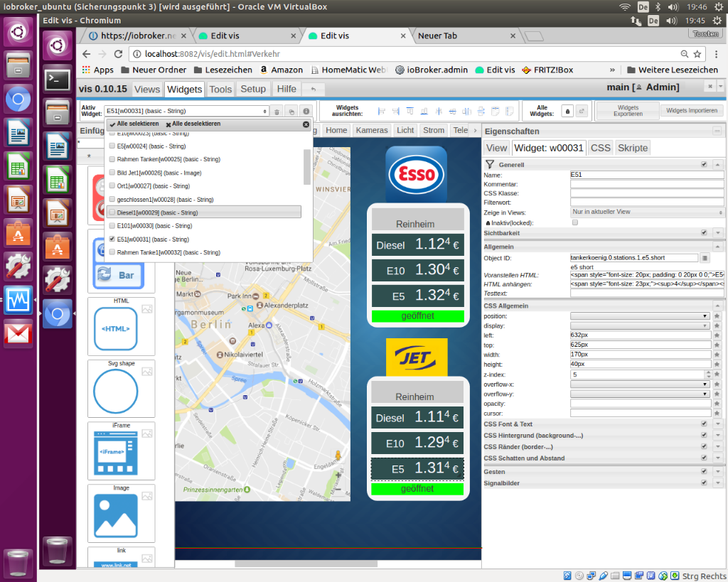Uncheck the E51[w00031] widget checkbox
The width and height of the screenshot is (728, 582).
pos(112,239)
